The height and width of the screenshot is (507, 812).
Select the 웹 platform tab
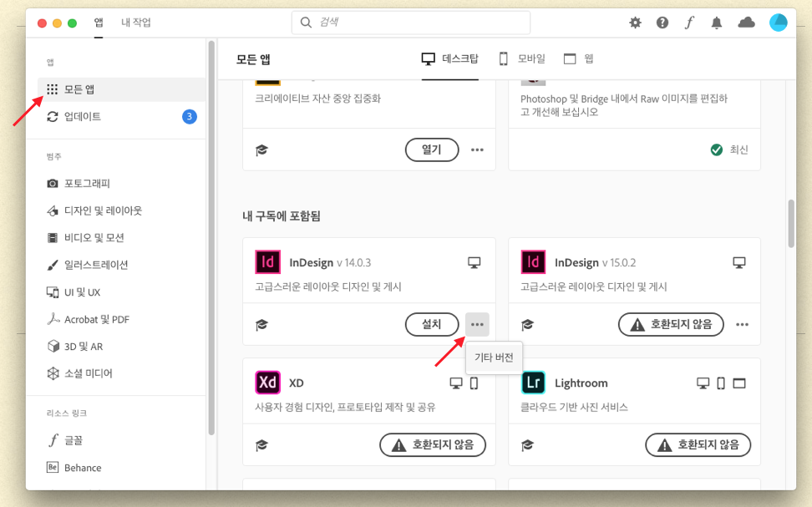(578, 59)
